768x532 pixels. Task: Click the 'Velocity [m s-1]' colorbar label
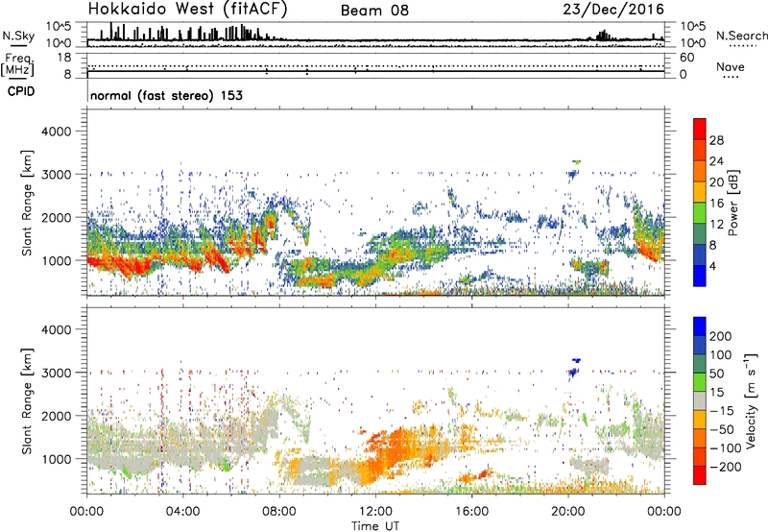[750, 400]
